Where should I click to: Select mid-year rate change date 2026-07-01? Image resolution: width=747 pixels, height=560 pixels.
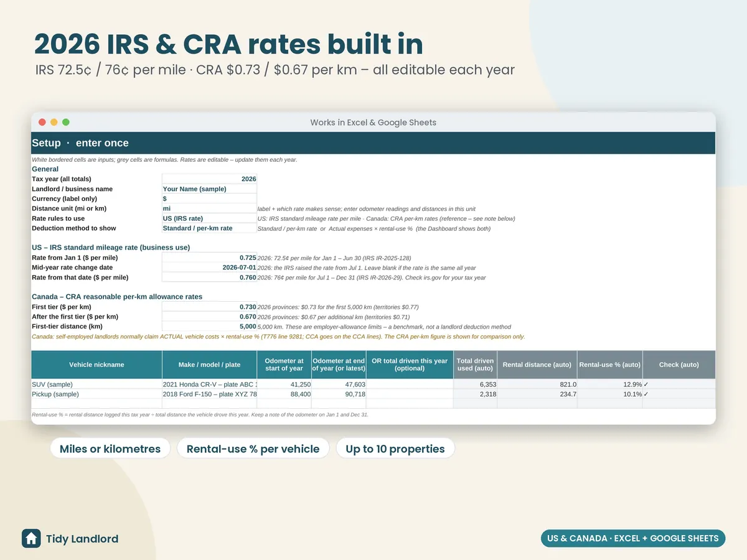(x=209, y=268)
